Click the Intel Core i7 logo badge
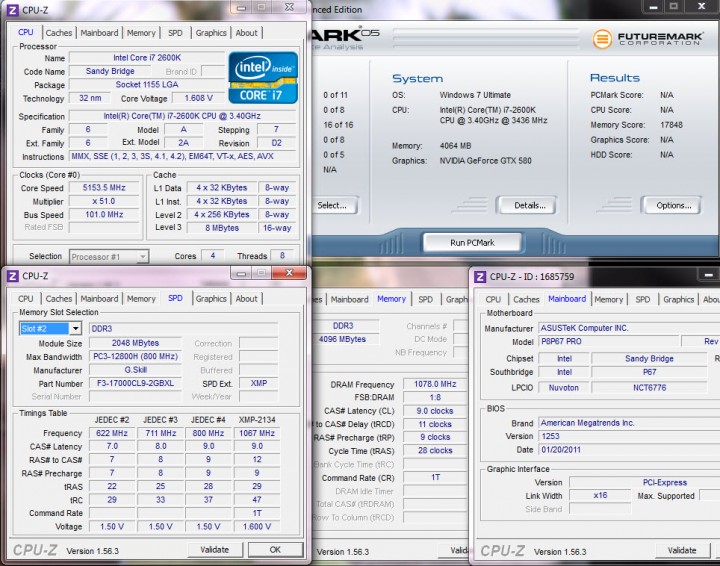The width and height of the screenshot is (720, 566). coord(263,78)
